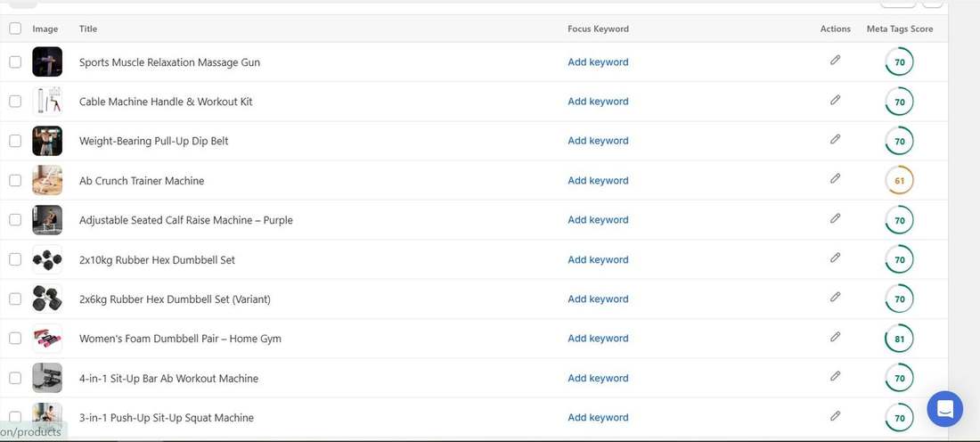Add keyword for 4-in-1 Sit-Up Bar machine

point(598,378)
